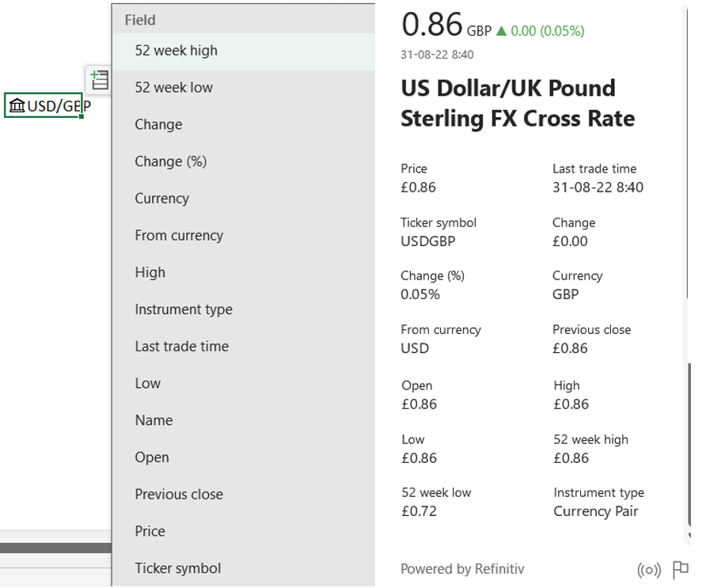Select the 52 week low field

[173, 88]
